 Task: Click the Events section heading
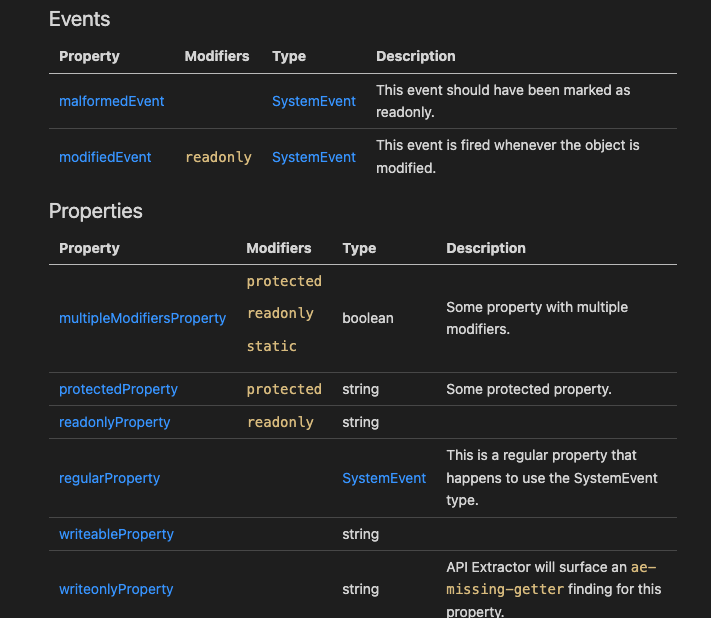[x=79, y=19]
